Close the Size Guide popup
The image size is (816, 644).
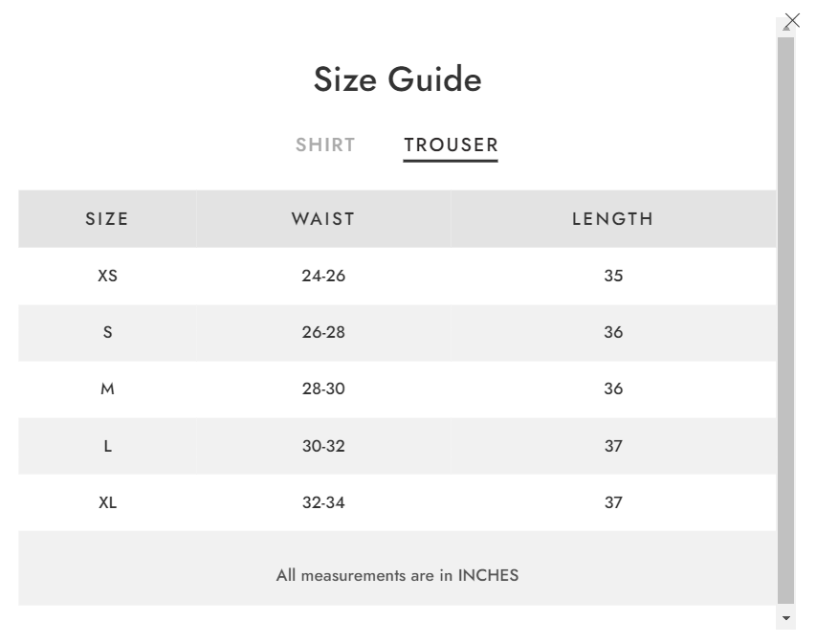[x=792, y=21]
